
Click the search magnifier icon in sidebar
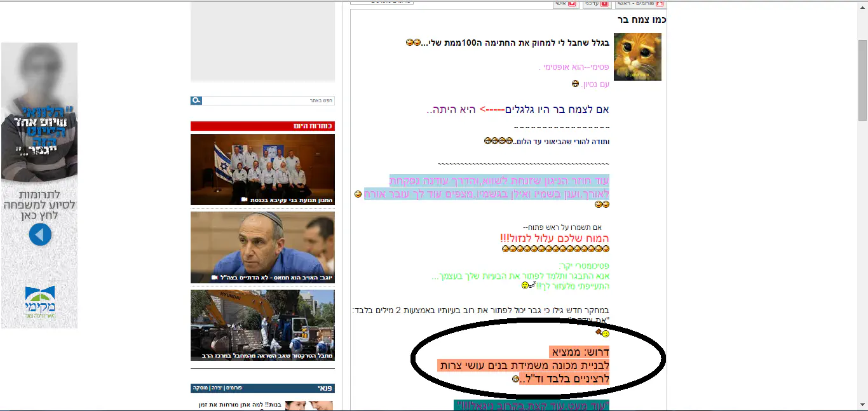point(196,100)
